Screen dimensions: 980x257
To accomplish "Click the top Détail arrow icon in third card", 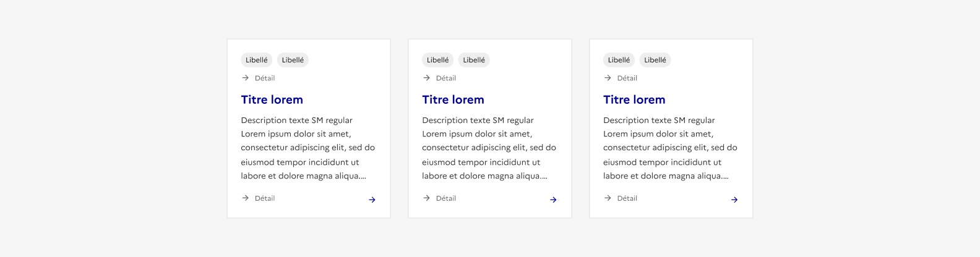I will pos(608,78).
